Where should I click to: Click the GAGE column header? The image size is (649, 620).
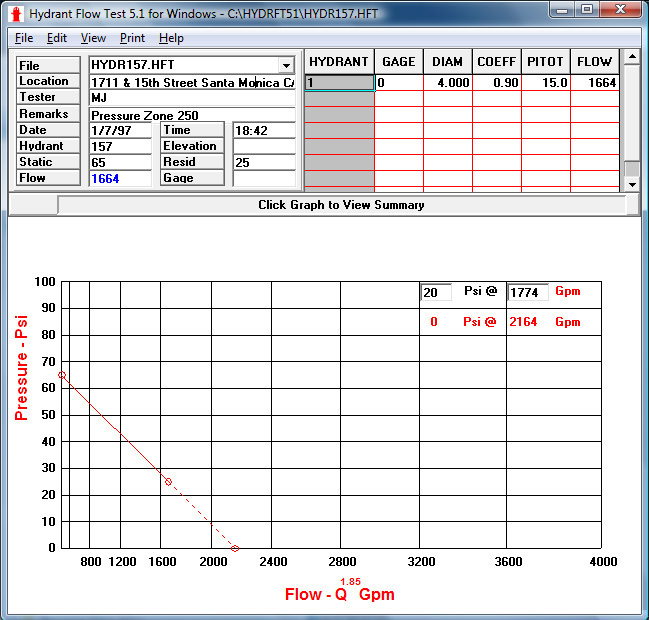click(399, 62)
